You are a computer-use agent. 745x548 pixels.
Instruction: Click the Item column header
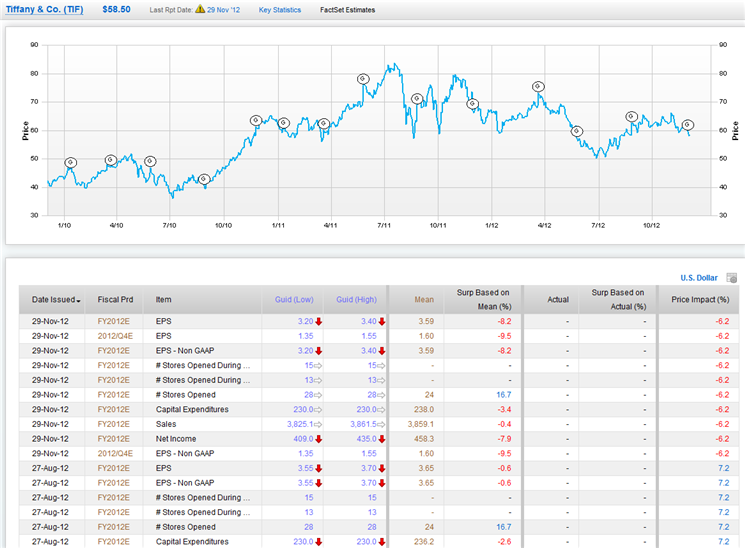[x=163, y=300]
